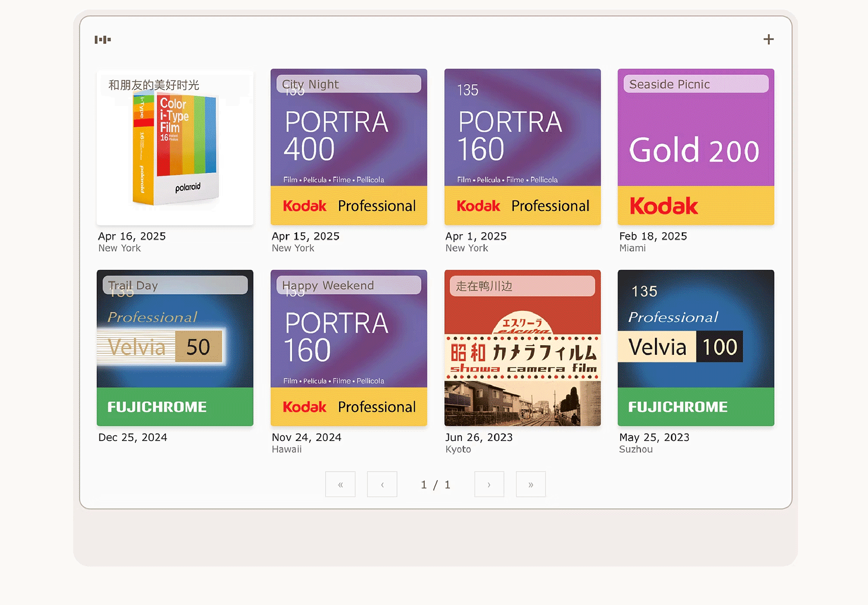Go to the first page with double-left arrow
Image resolution: width=868 pixels, height=605 pixels.
[340, 484]
